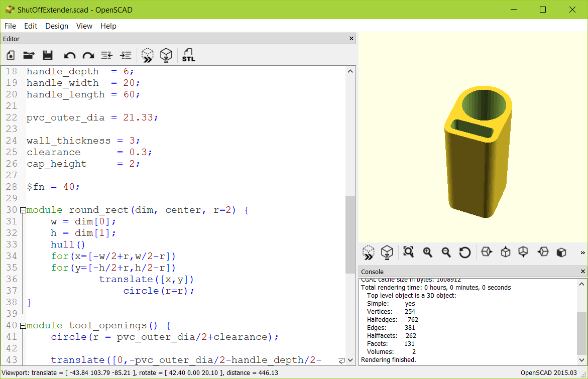This screenshot has height=379, width=588.
Task: Zoom in on the 3D viewport
Action: click(x=427, y=252)
